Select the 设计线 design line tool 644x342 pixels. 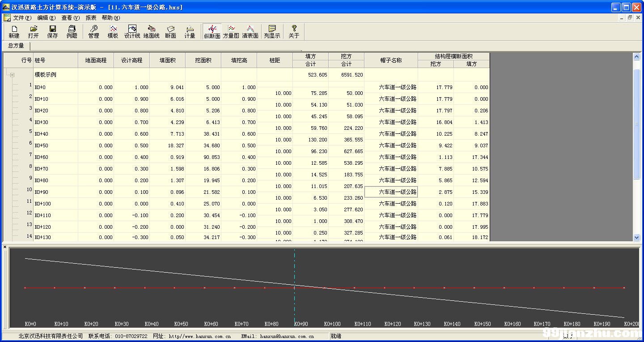tap(132, 32)
